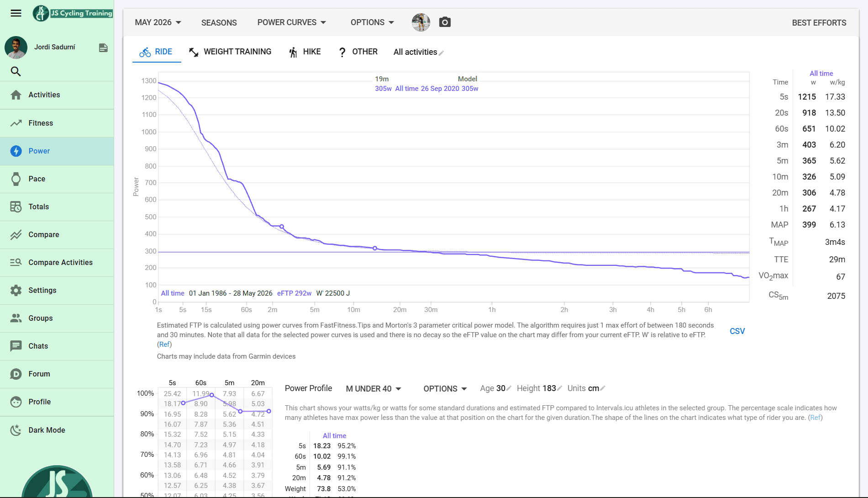Select the RIDE tab
This screenshot has height=498, width=868.
(x=156, y=52)
